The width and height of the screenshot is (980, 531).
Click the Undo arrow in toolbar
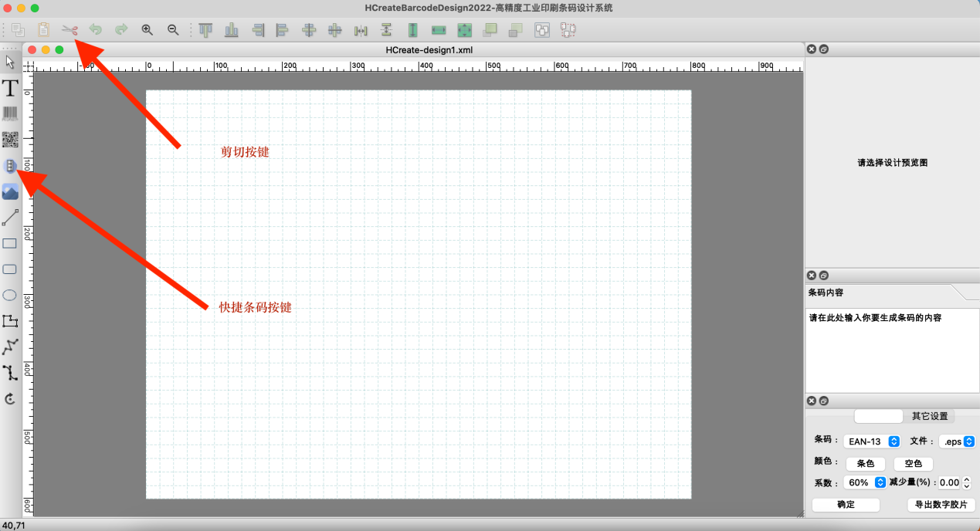point(95,30)
